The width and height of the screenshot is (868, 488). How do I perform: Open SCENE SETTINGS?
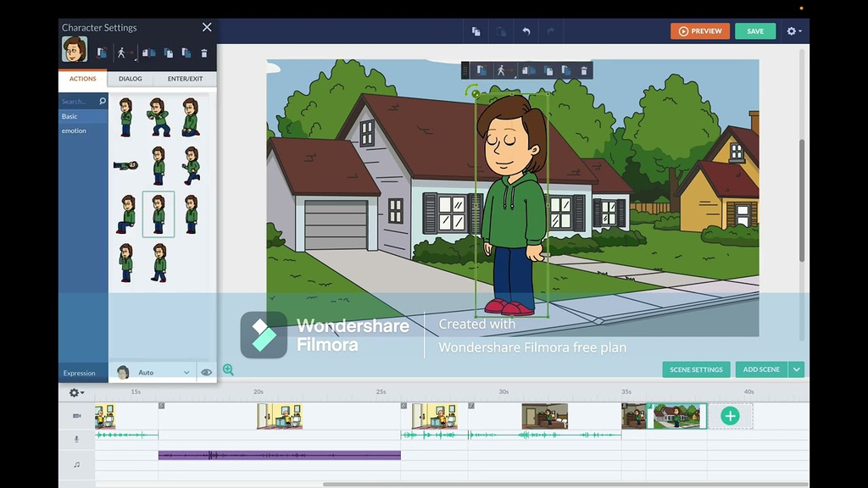click(x=696, y=369)
